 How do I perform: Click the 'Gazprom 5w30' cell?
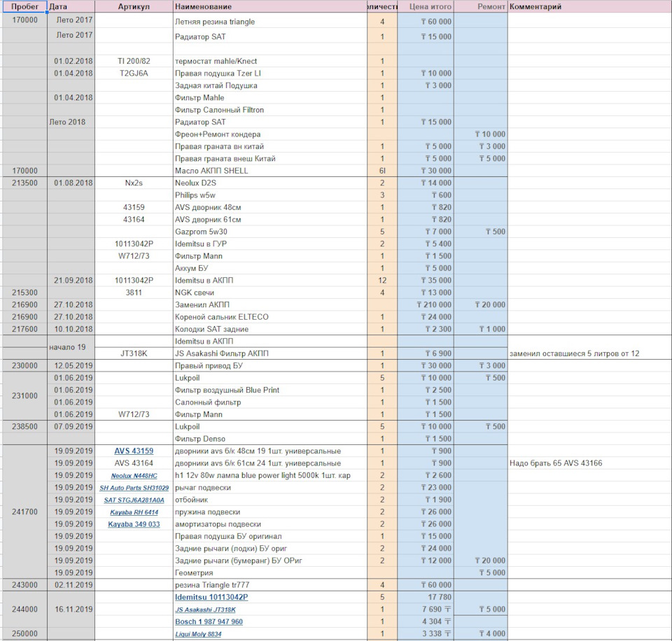270,232
